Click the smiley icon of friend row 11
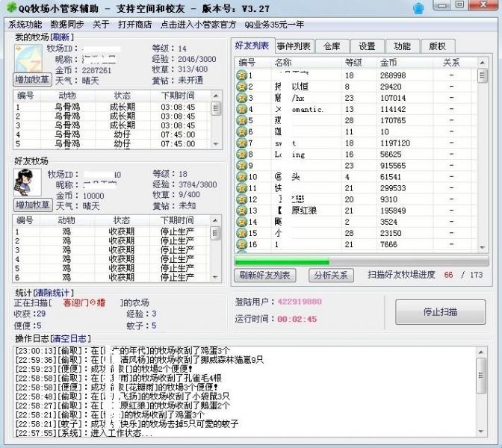Image resolution: width=502 pixels, height=448 pixels. pos(241,188)
